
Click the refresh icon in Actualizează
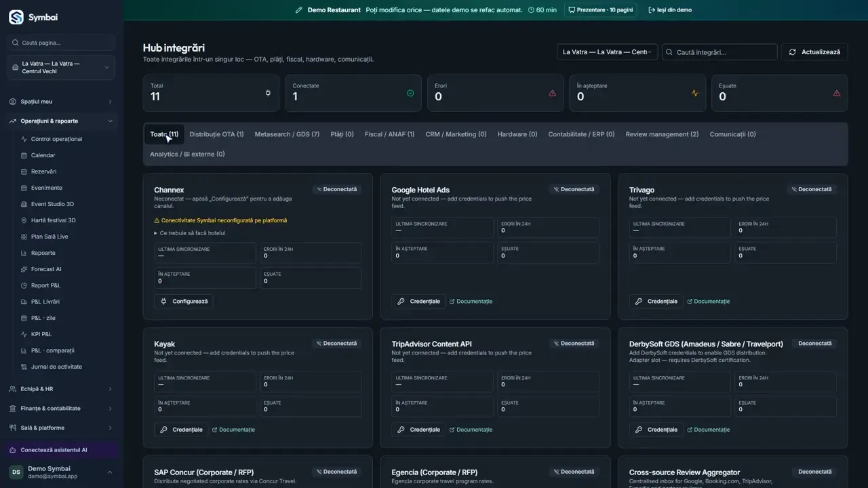click(x=792, y=52)
